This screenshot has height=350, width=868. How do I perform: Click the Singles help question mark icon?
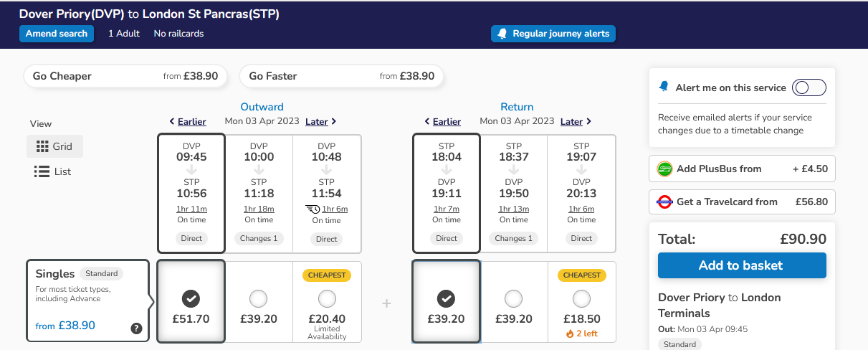[x=136, y=328]
